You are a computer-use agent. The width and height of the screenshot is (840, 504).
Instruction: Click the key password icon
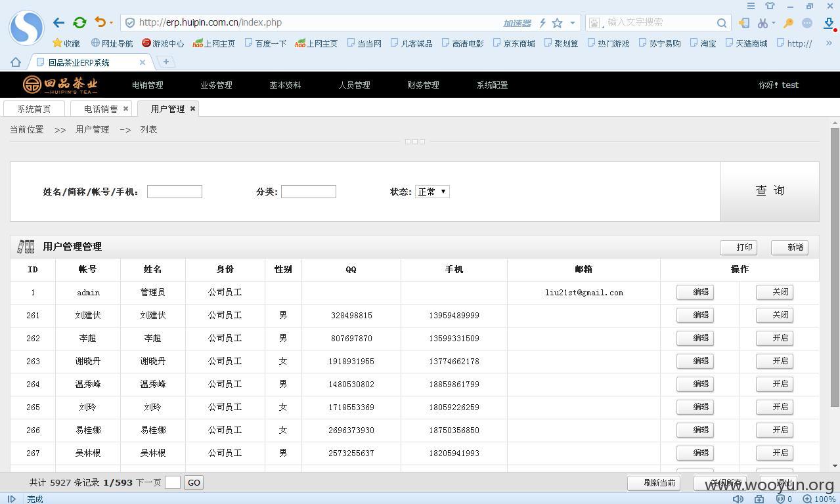[788, 23]
